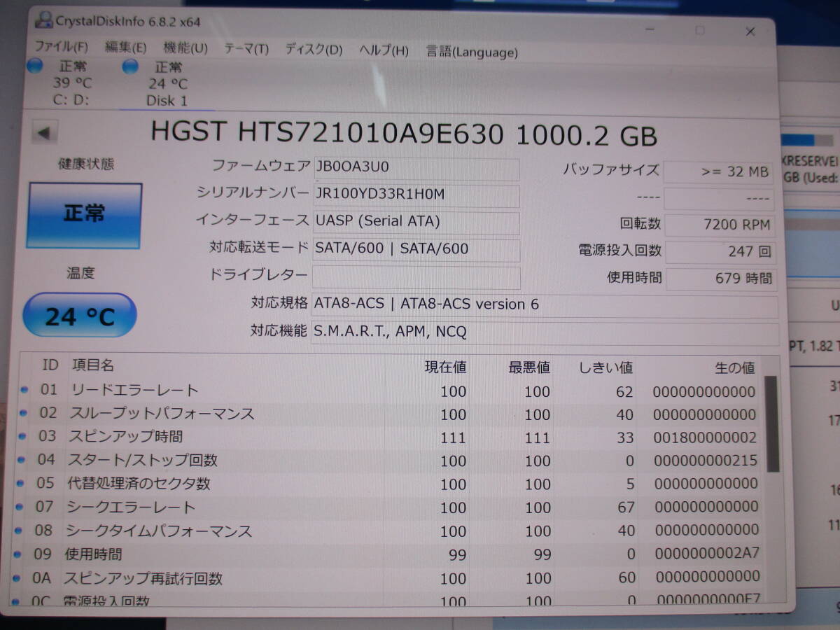The height and width of the screenshot is (630, 840).
Task: Click the previous disk arrow button
Action: coord(45,133)
